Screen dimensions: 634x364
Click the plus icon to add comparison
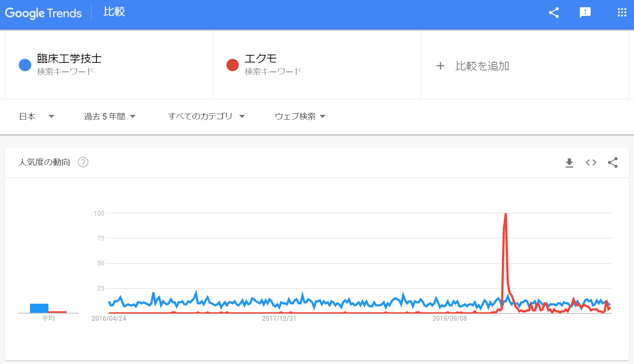(x=440, y=66)
